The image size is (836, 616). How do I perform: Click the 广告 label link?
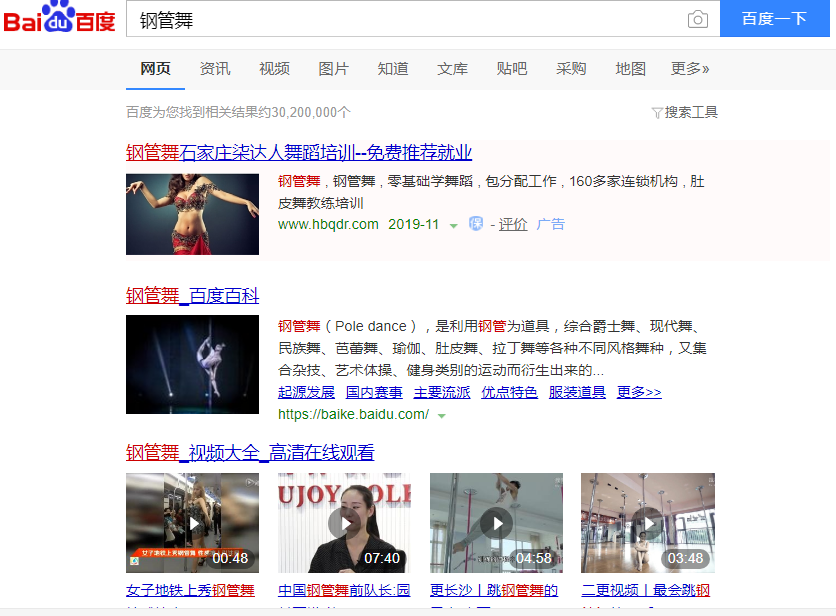click(551, 225)
